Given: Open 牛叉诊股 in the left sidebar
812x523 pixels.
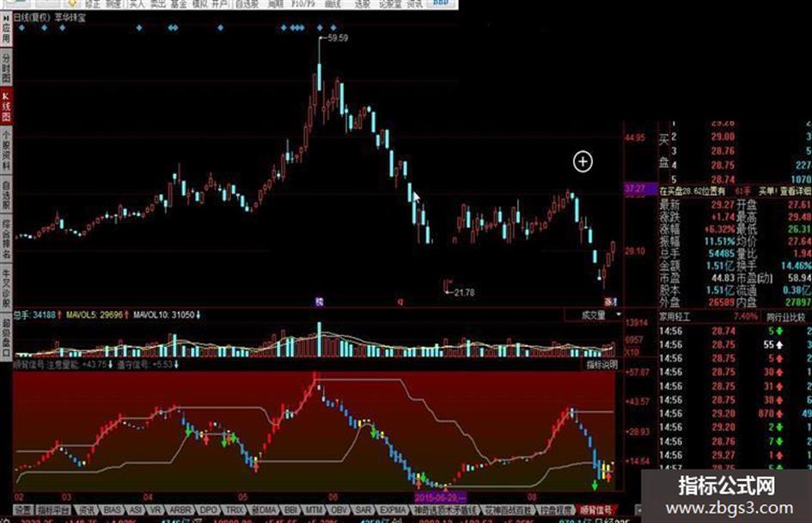Looking at the screenshot, I should [x=6, y=289].
